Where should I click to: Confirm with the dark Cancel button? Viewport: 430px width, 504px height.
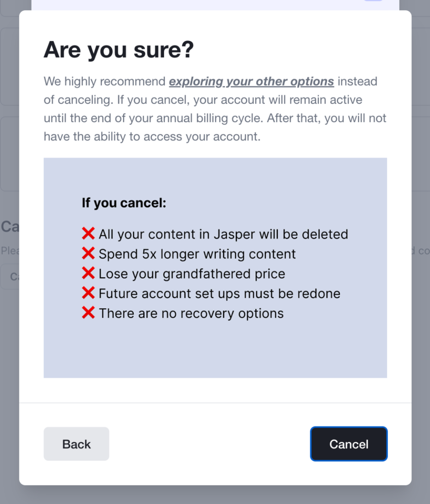pyautogui.click(x=349, y=444)
